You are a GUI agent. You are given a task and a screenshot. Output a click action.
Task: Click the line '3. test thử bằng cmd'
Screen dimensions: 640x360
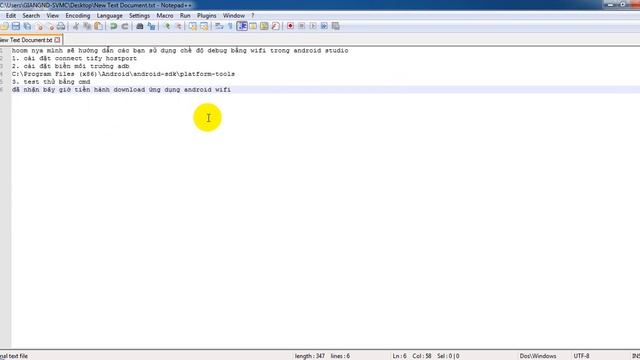tap(51, 82)
